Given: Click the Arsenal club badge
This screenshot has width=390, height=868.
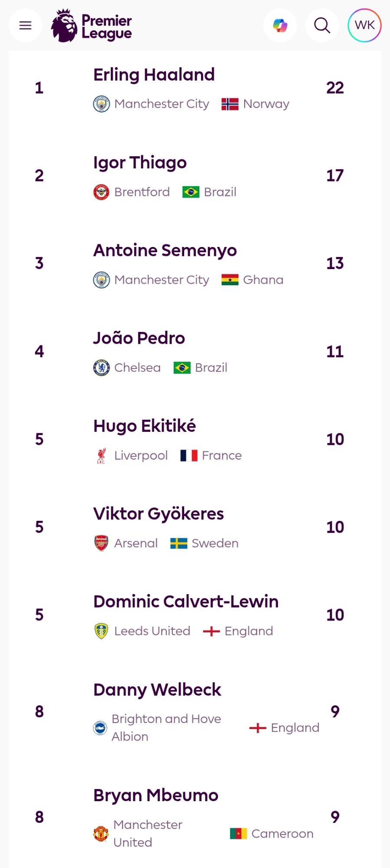Looking at the screenshot, I should coord(101,543).
